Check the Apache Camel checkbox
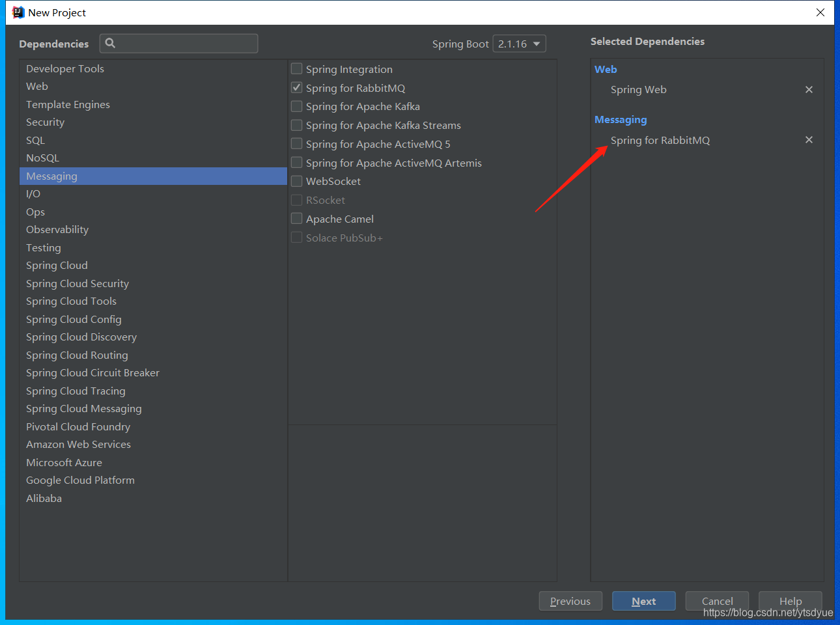The width and height of the screenshot is (840, 625). pyautogui.click(x=297, y=218)
